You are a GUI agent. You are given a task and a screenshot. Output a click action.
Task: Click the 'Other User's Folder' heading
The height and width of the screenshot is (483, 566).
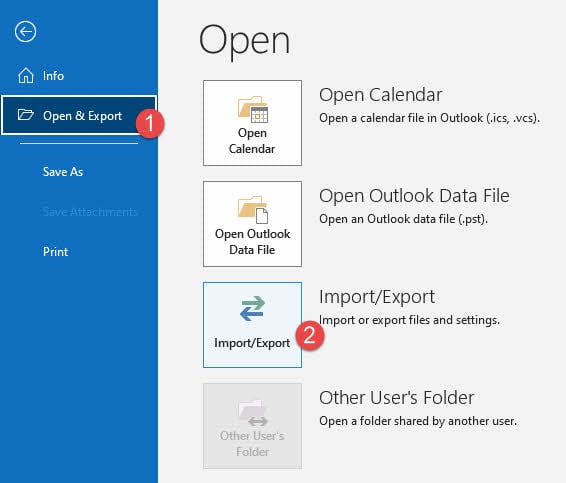[396, 398]
